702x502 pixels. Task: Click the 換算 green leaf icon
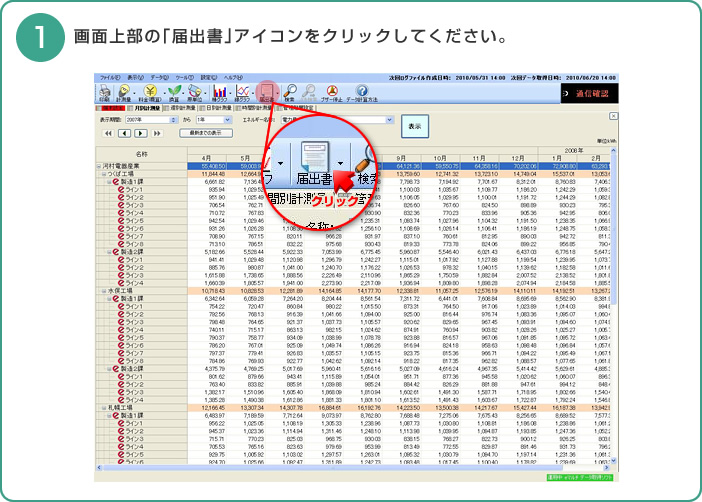[x=174, y=91]
